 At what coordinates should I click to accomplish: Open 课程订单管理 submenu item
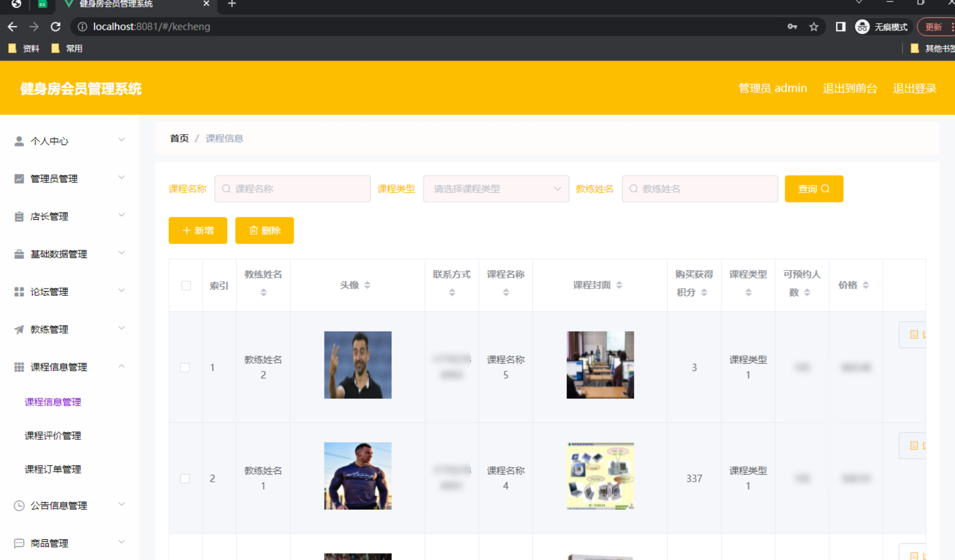click(x=53, y=469)
